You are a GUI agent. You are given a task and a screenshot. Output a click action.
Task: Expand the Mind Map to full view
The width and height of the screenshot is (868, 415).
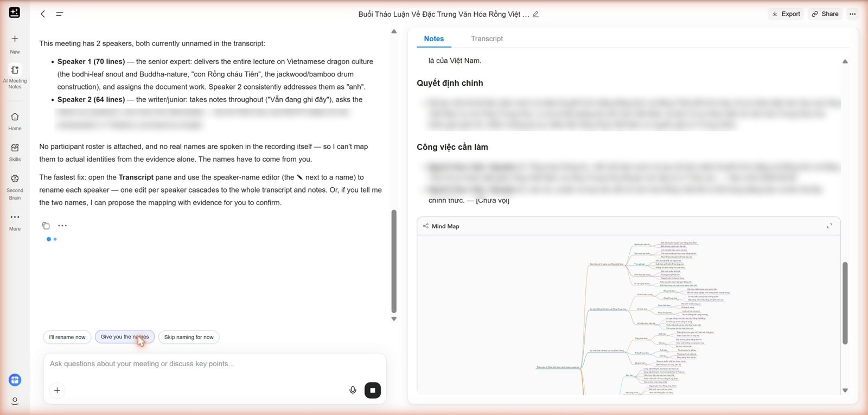click(829, 226)
